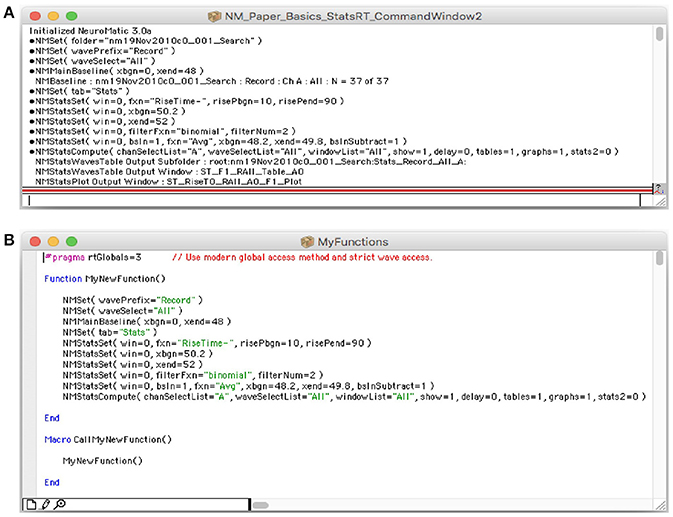Click 'Initialized NeuroMatic 3.0a' history line
Viewport: 673px width, 517px height.
pos(90,31)
